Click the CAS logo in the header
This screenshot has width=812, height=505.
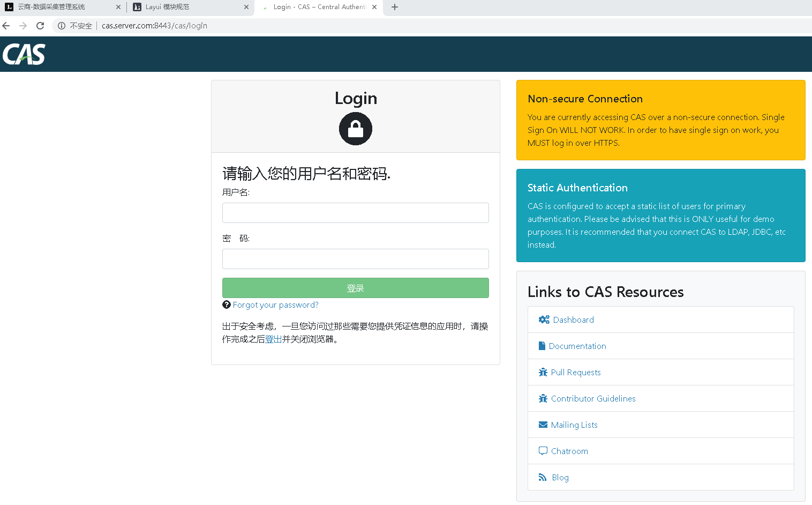pos(24,54)
